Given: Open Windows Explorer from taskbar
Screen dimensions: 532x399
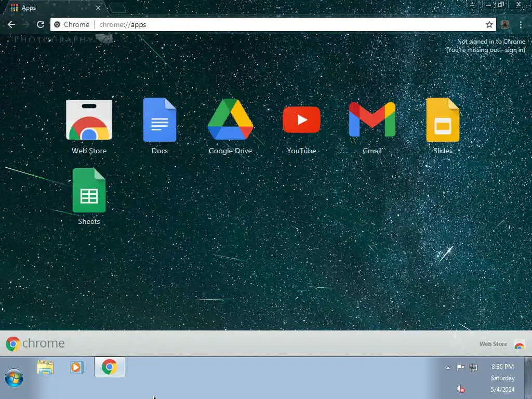Looking at the screenshot, I should tap(45, 367).
